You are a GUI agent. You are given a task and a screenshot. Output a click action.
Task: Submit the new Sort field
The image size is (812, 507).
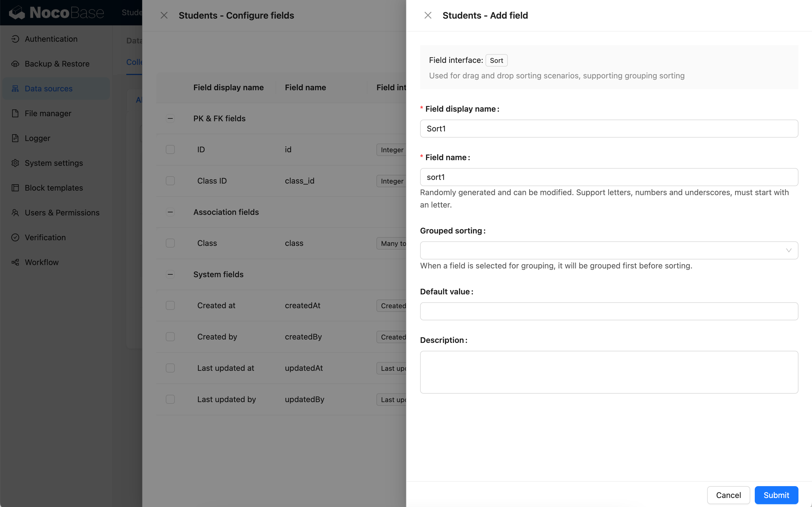click(x=776, y=495)
